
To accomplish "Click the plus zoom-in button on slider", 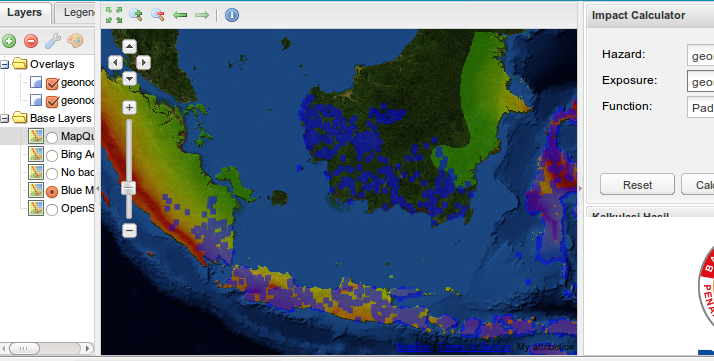I will tap(129, 107).
